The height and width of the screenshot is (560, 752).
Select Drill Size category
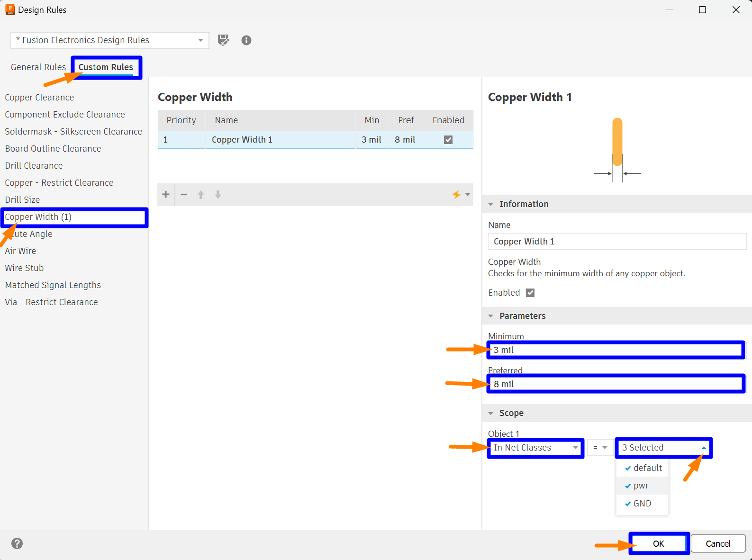pyautogui.click(x=22, y=200)
